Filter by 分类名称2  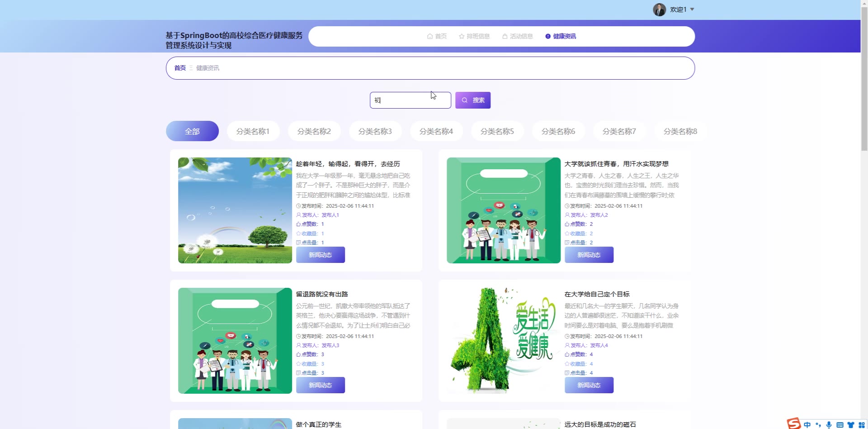point(314,131)
